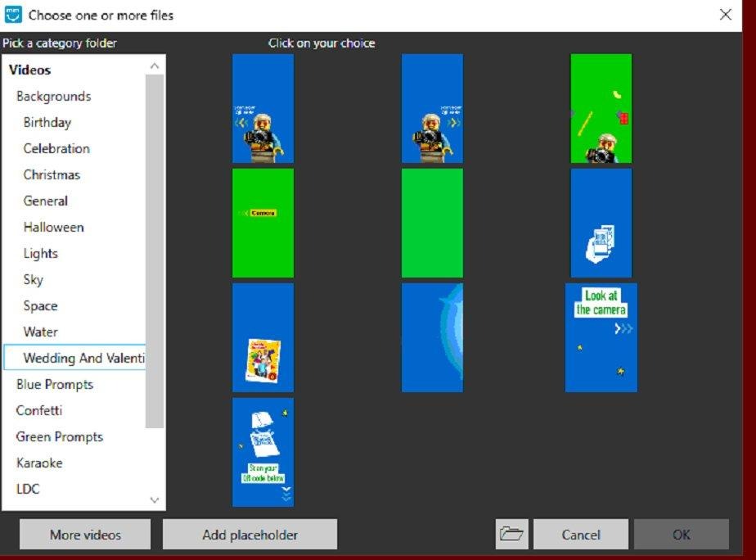Choose green video with yellow Camera label
This screenshot has width=756, height=560.
point(263,223)
